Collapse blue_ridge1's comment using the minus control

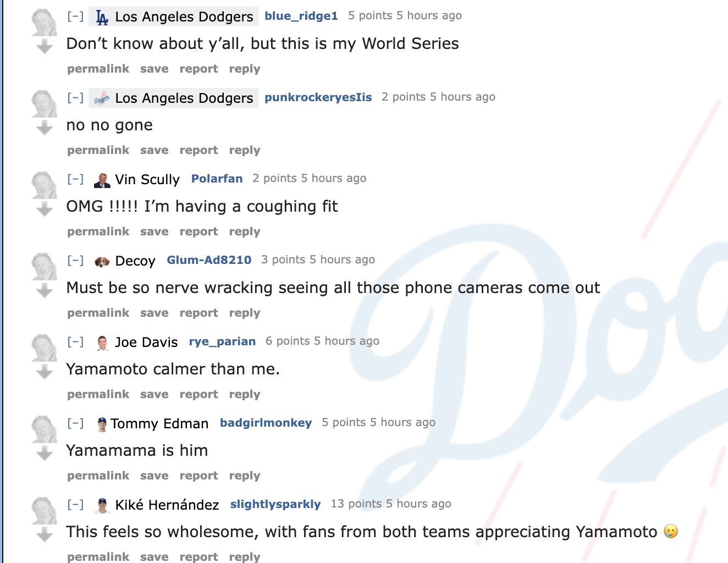(x=75, y=16)
